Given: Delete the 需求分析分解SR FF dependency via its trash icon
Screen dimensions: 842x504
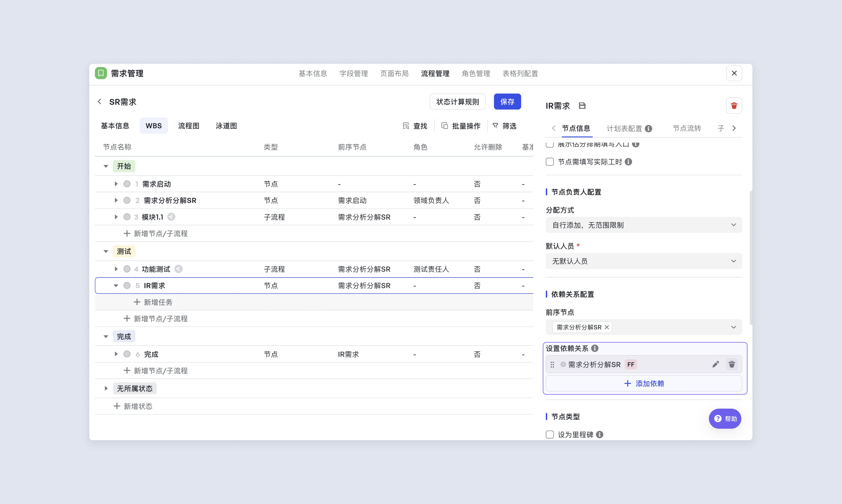Looking at the screenshot, I should (732, 364).
